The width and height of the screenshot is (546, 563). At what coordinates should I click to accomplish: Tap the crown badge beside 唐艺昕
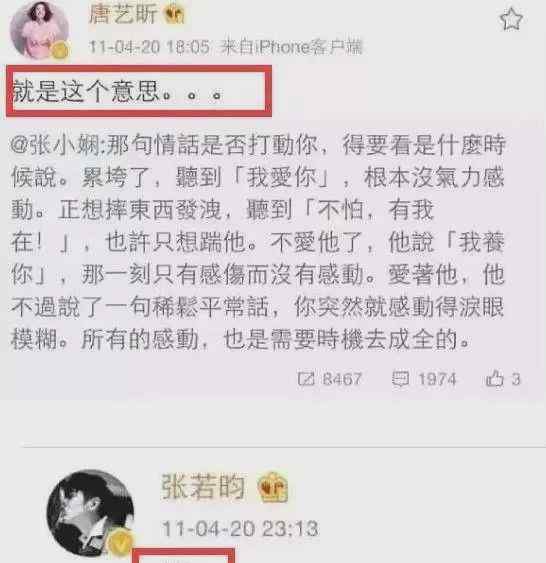pos(174,15)
